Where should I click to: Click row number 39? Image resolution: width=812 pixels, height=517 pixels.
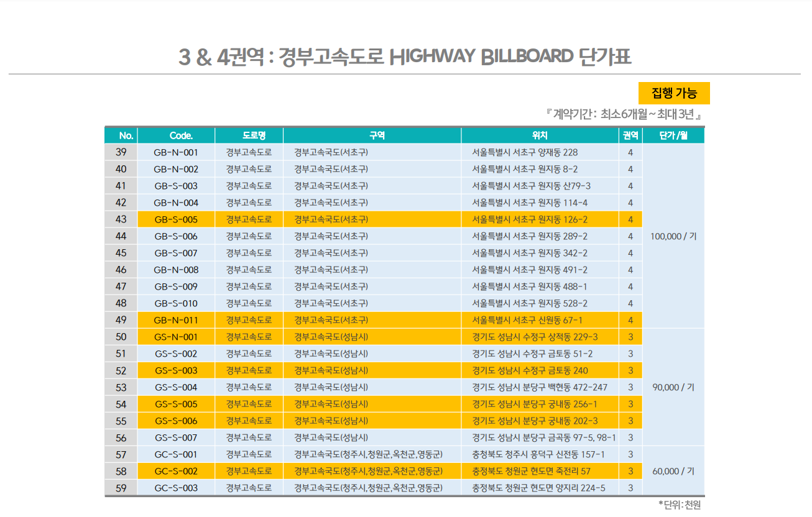(121, 152)
